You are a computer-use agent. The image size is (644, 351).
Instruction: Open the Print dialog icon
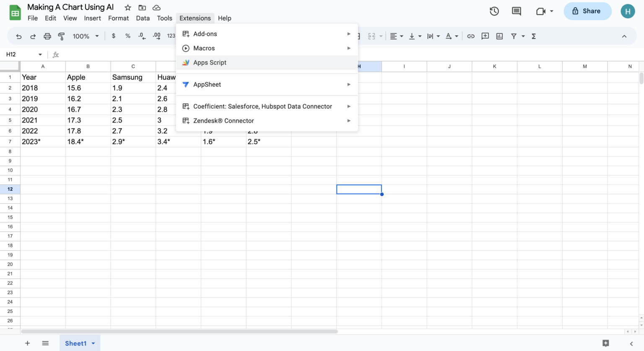point(47,36)
